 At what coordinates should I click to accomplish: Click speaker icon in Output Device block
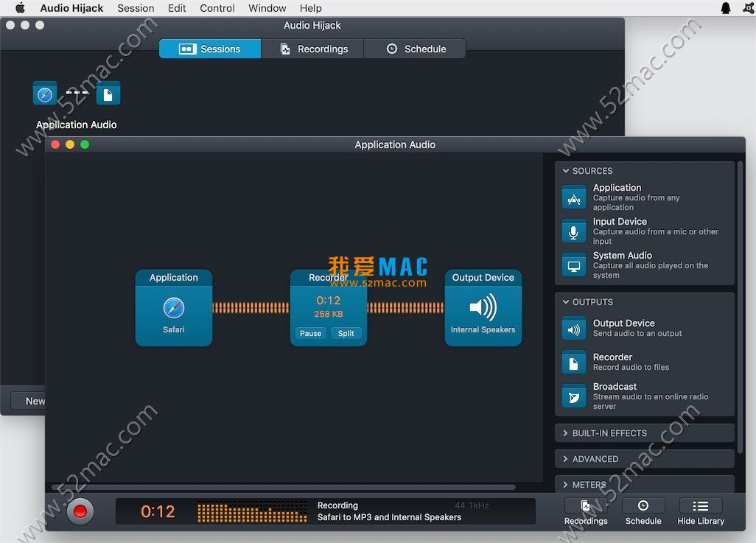tap(483, 307)
